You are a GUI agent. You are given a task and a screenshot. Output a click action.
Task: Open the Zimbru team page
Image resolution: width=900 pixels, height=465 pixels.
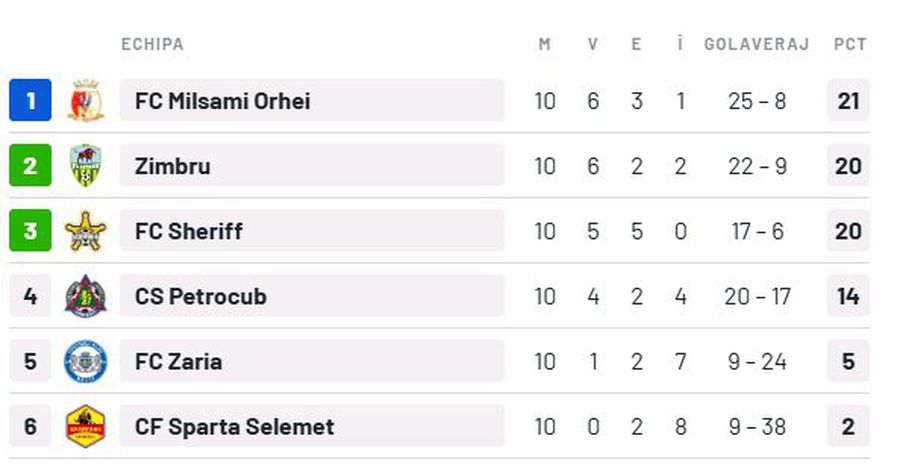click(x=173, y=166)
